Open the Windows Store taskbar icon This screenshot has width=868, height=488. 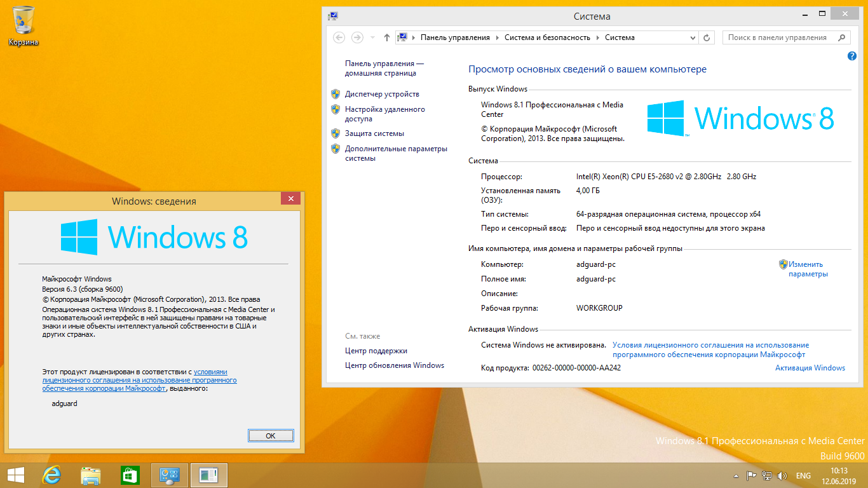(x=130, y=475)
